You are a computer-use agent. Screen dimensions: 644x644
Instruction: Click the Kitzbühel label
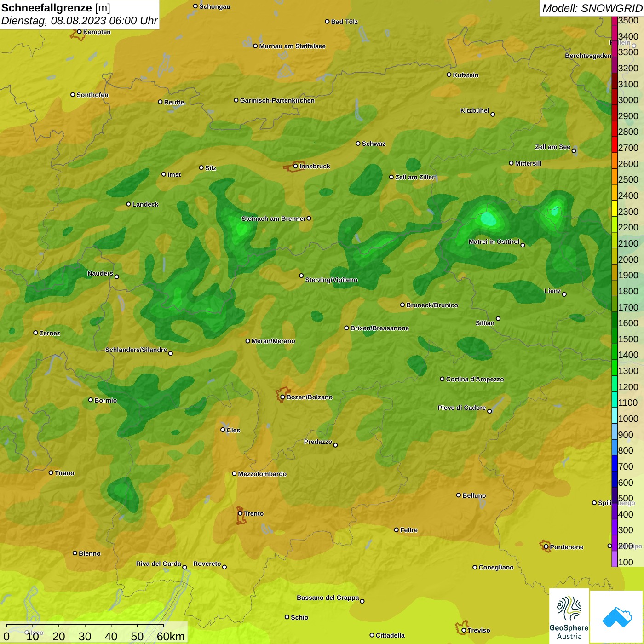coord(475,110)
